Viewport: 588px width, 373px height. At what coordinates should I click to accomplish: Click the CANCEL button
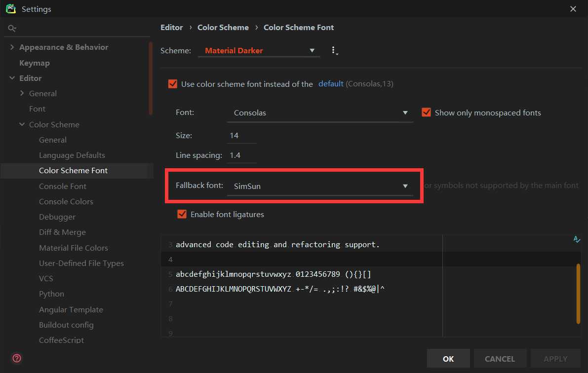500,359
